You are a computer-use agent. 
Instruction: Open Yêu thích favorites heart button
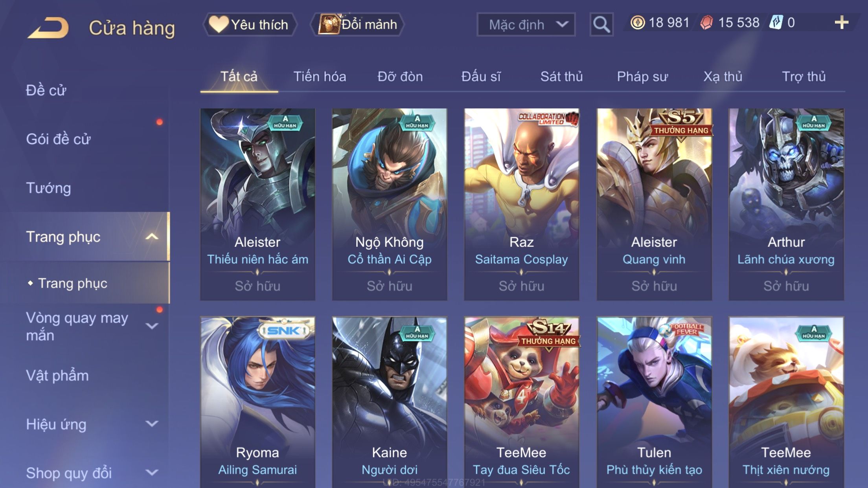(x=250, y=24)
